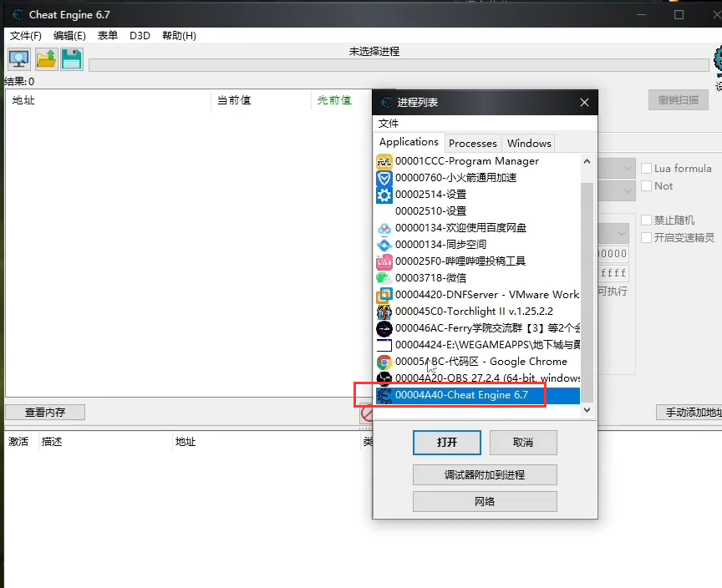Click the Google Chrome icon in list
Image resolution: width=722 pixels, height=588 pixels.
pyautogui.click(x=384, y=362)
